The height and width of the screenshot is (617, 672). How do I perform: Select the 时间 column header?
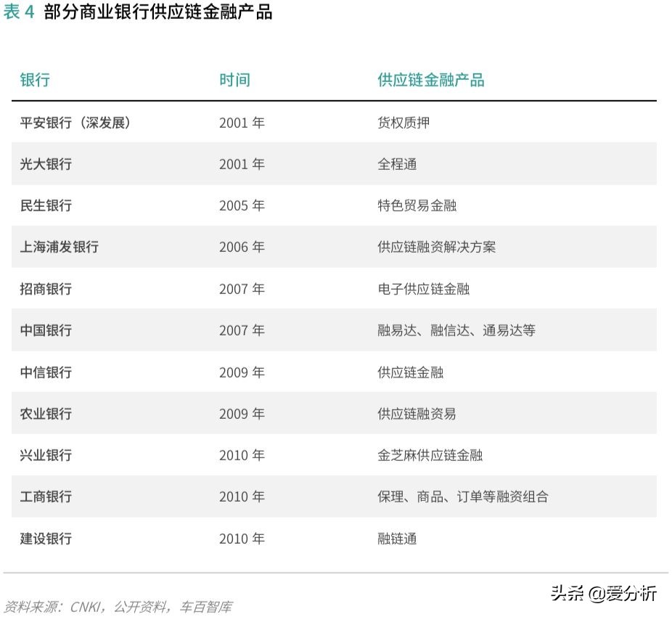[234, 80]
